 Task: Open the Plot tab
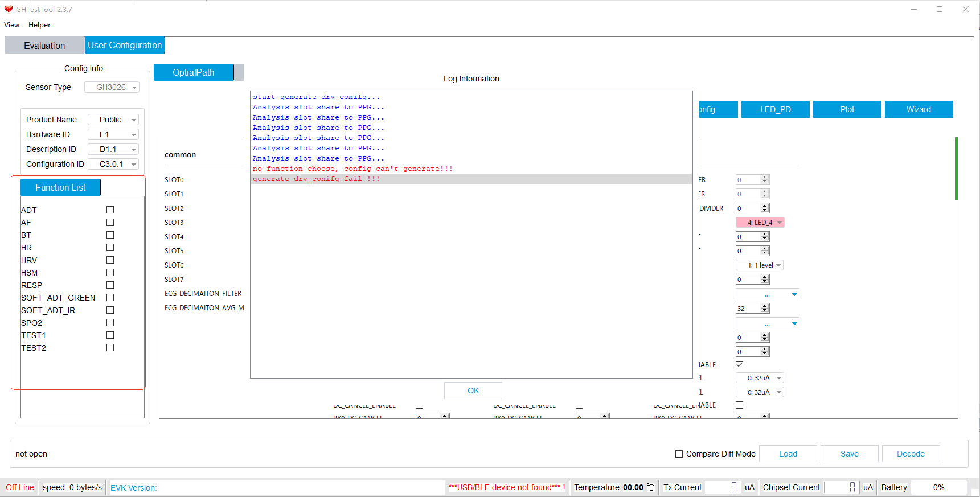pyautogui.click(x=847, y=109)
